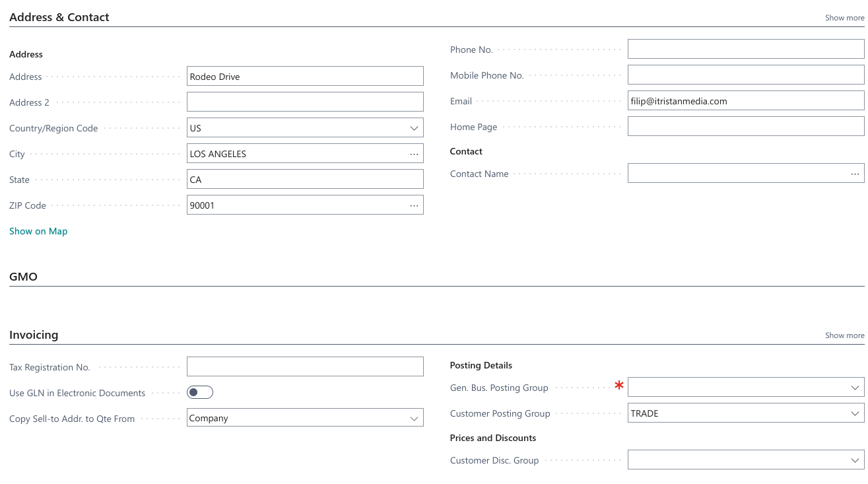Expand Country/Region Code dropdown arrow
The width and height of the screenshot is (868, 484).
point(414,128)
